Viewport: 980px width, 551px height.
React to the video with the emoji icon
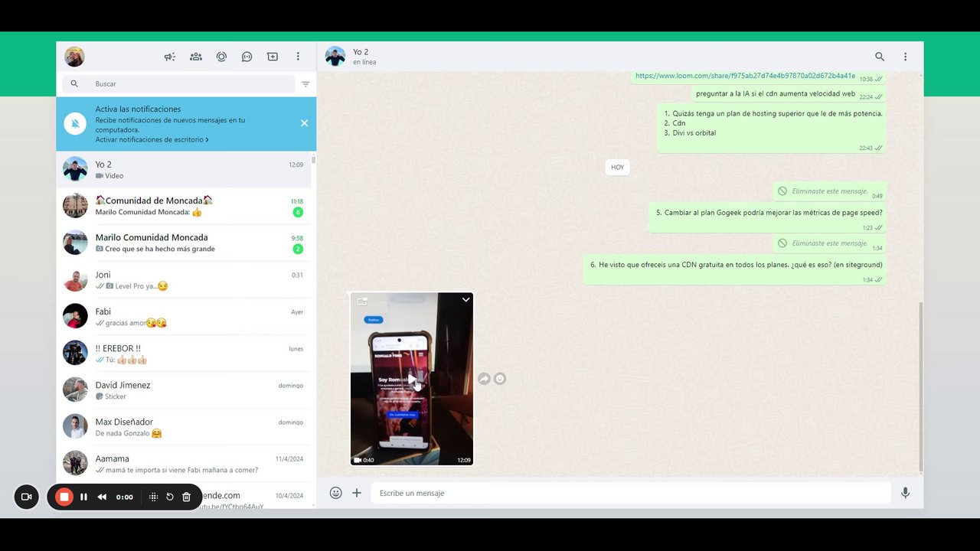pyautogui.click(x=500, y=379)
